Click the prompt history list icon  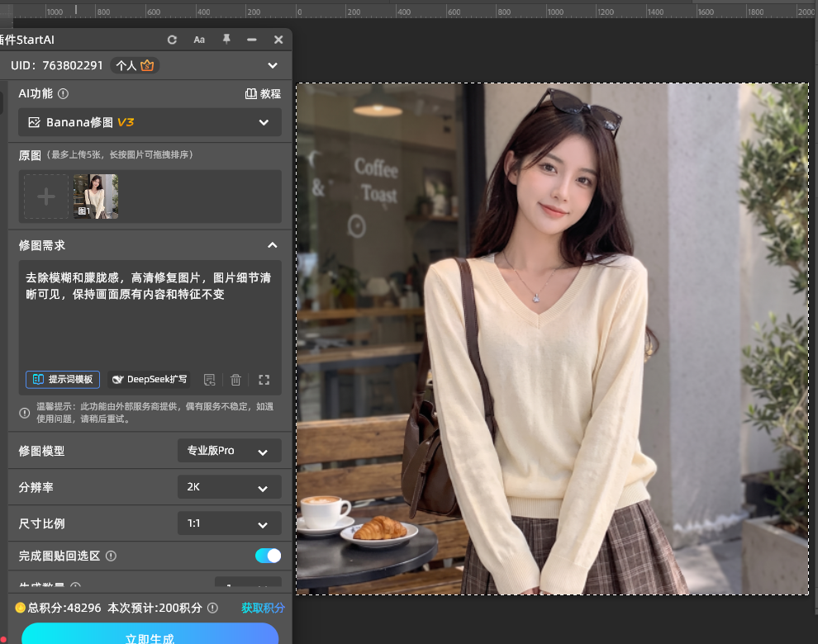(209, 380)
